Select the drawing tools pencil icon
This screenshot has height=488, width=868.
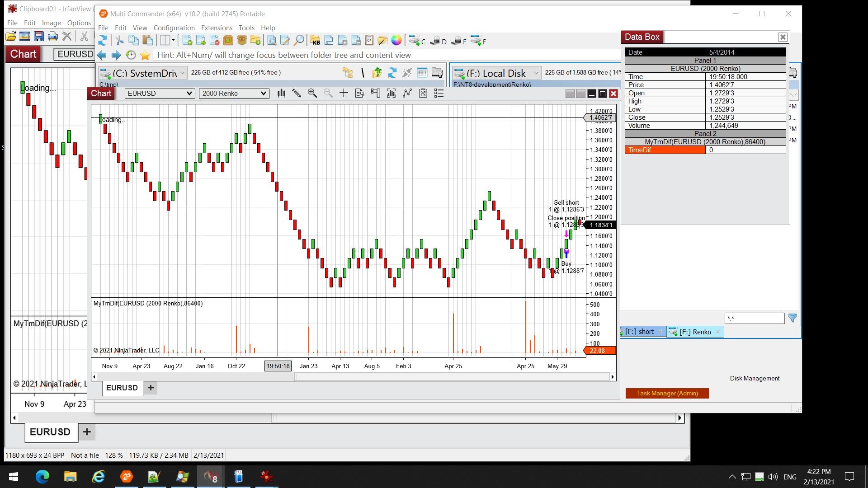[x=297, y=93]
